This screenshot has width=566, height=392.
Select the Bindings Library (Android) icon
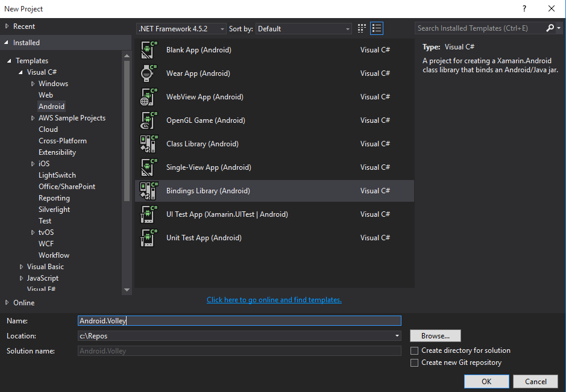[x=149, y=190]
